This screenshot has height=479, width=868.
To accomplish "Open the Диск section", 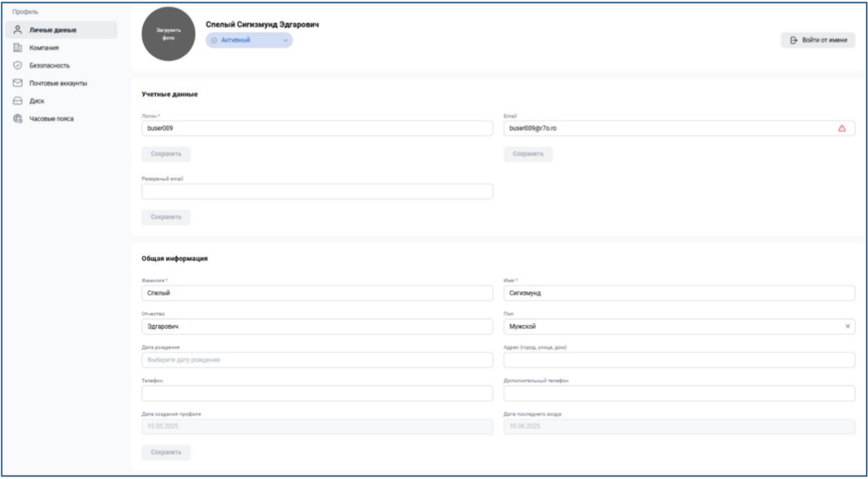I will [x=61, y=101].
